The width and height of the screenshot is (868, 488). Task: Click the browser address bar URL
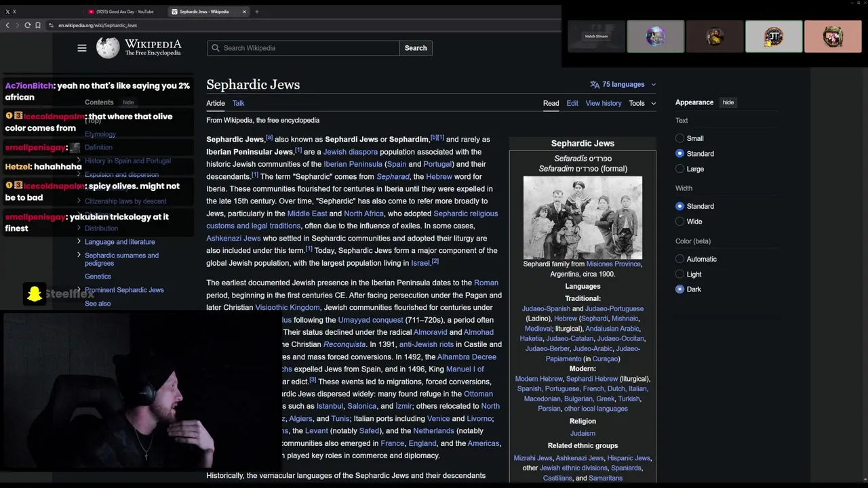click(x=98, y=25)
